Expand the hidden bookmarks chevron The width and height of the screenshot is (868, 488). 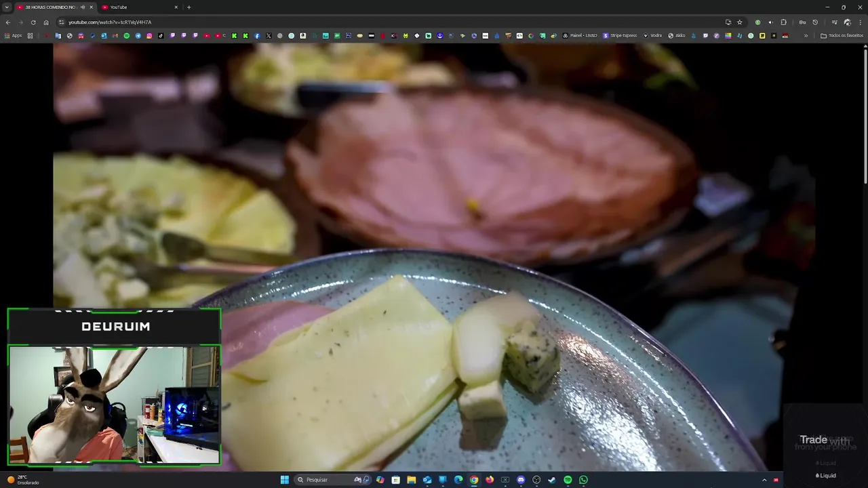click(806, 35)
